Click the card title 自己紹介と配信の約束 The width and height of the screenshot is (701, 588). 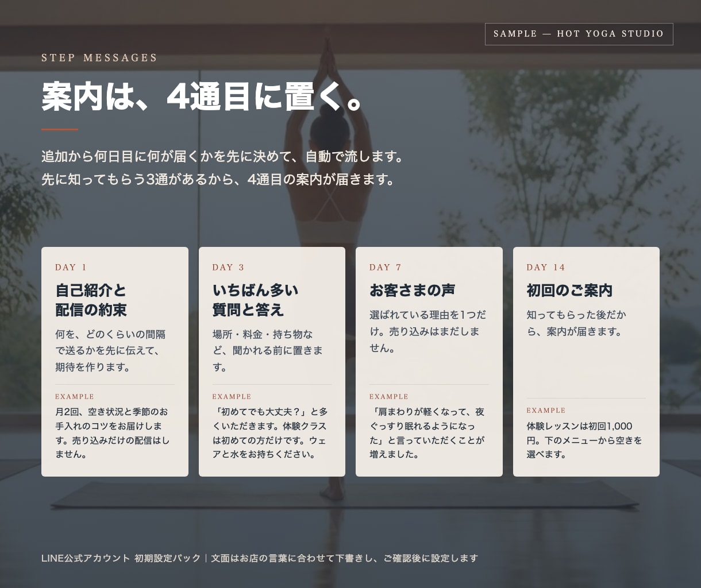pyautogui.click(x=91, y=300)
